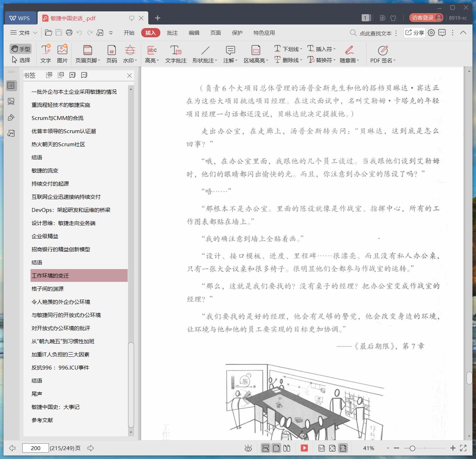Switch to the 编辑 edit tab
Viewport: 476px width, 459px height.
coord(194,33)
